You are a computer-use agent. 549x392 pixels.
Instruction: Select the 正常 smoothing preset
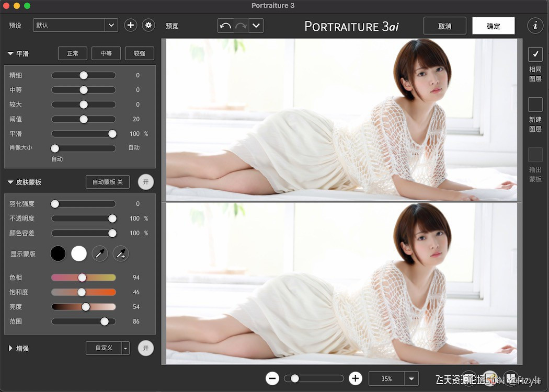(73, 53)
